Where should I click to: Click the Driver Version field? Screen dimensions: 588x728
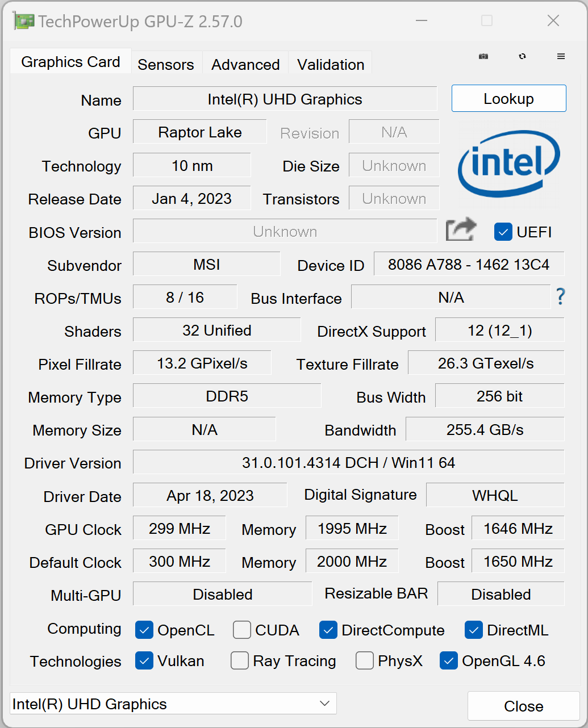(348, 462)
